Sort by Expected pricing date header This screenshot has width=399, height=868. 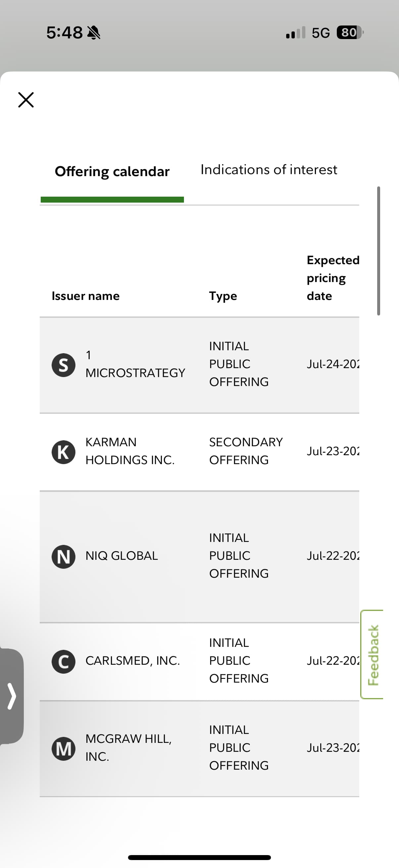(x=332, y=278)
